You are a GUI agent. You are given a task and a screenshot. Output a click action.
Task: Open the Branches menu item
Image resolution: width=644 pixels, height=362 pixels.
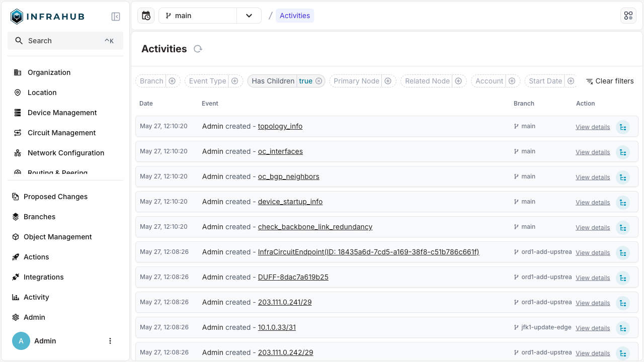(39, 217)
